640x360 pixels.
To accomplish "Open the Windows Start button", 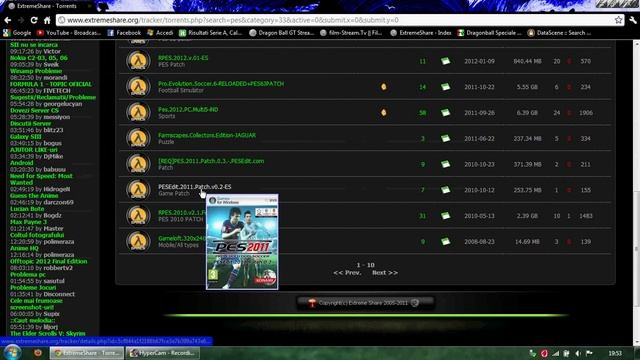I will (x=12, y=353).
